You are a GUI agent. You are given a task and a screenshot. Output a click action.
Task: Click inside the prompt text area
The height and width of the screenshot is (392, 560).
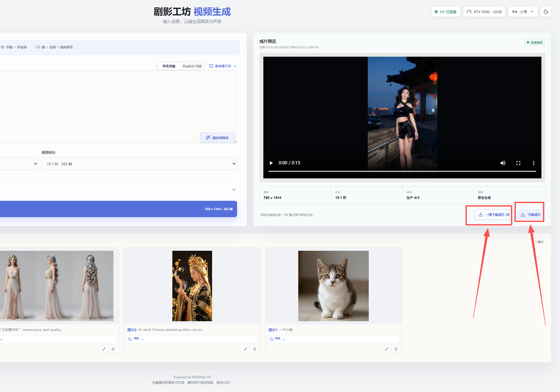[x=118, y=107]
